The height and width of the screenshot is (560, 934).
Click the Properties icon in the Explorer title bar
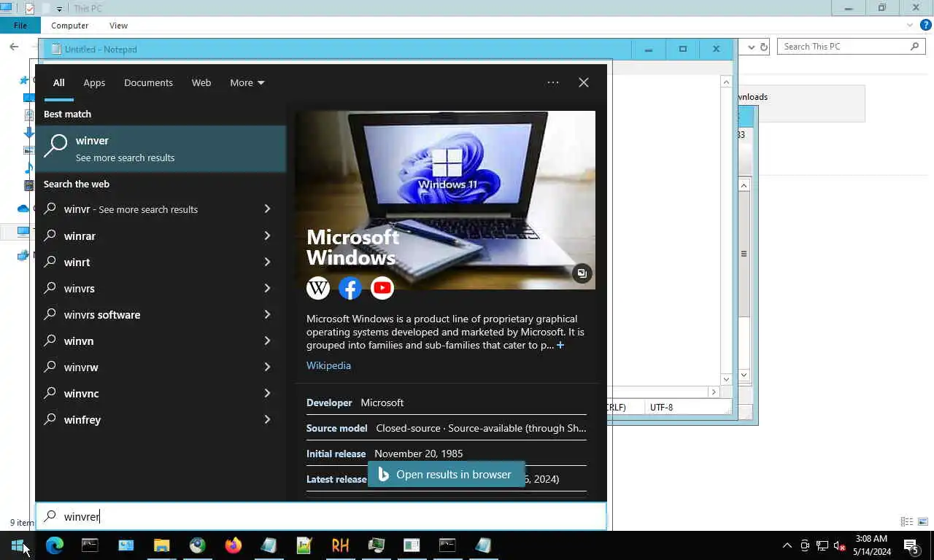29,9
